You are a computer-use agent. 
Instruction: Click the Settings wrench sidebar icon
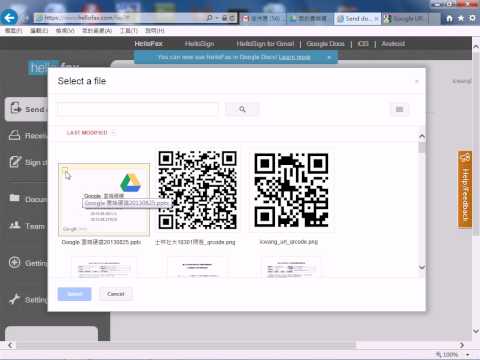(x=14, y=299)
